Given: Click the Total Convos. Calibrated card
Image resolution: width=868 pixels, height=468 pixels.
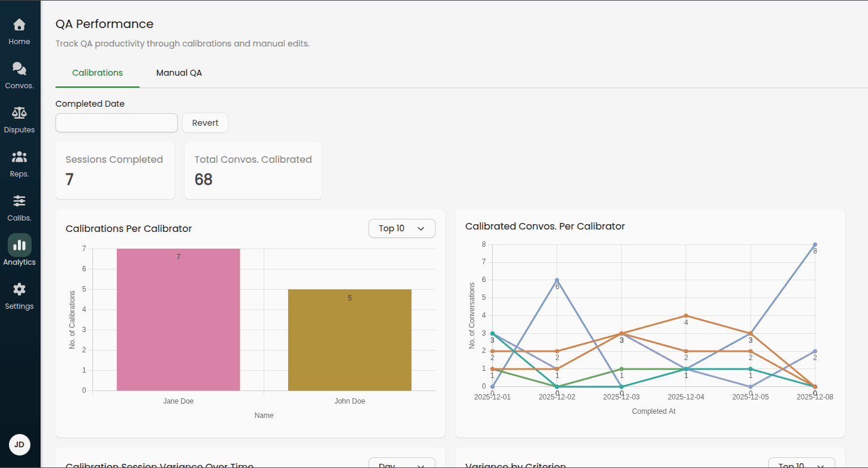Looking at the screenshot, I should pos(253,171).
